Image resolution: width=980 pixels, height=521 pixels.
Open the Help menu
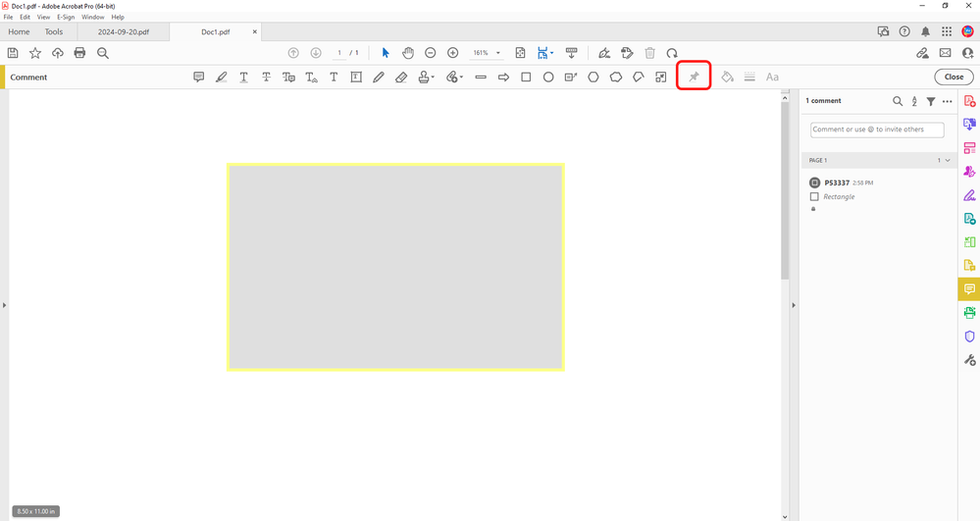point(118,17)
